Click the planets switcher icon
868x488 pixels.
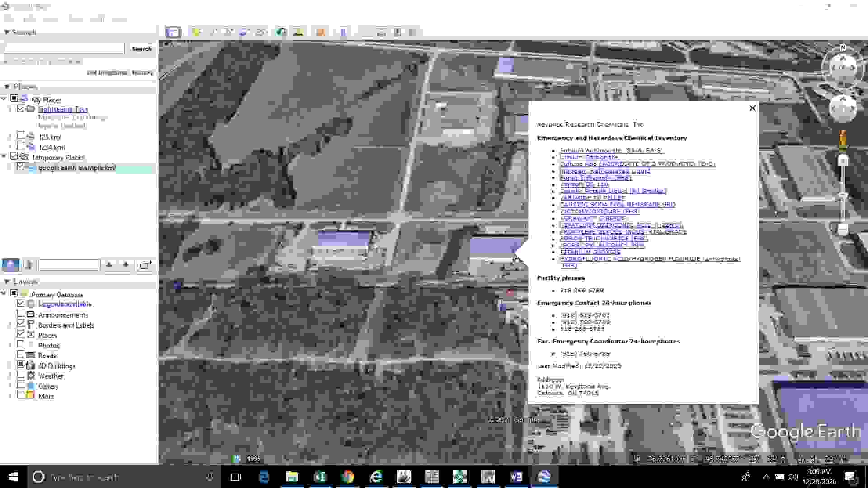pyautogui.click(x=321, y=32)
